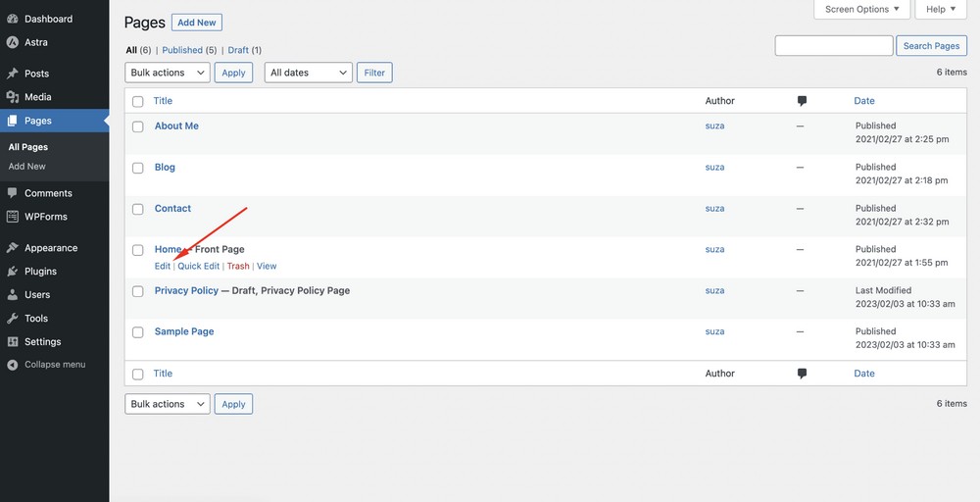This screenshot has width=980, height=502.
Task: Show All pages filter link
Action: (x=131, y=50)
